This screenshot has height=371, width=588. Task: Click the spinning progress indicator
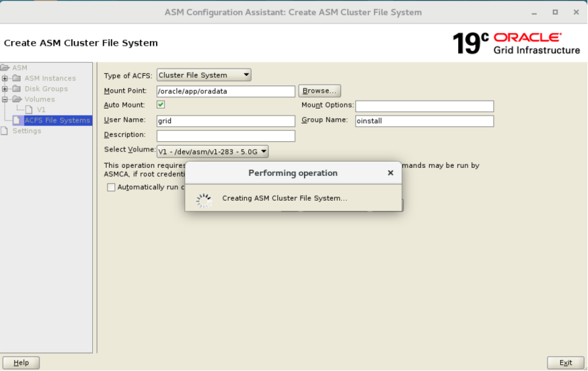pyautogui.click(x=203, y=199)
